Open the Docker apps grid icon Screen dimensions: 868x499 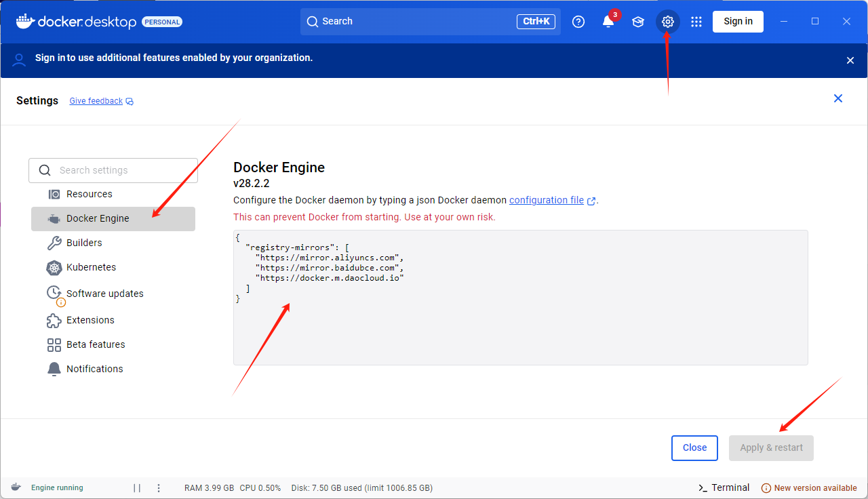click(x=696, y=22)
